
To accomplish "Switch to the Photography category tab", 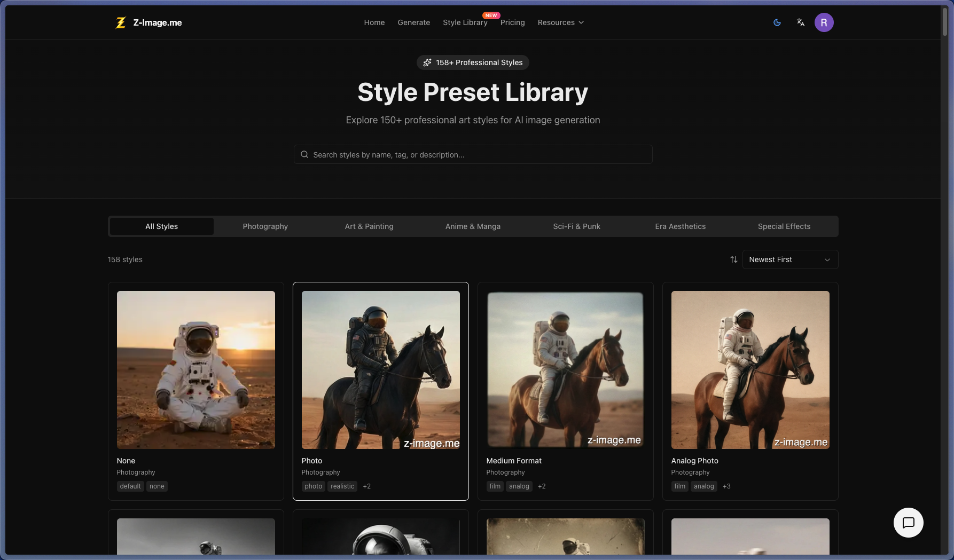I will pyautogui.click(x=265, y=226).
